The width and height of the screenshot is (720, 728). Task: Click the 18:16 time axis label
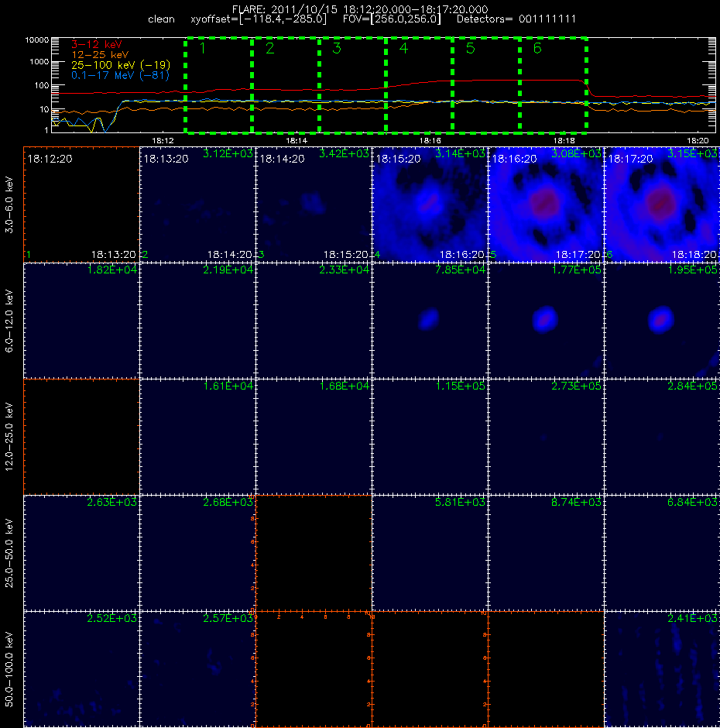tap(430, 140)
